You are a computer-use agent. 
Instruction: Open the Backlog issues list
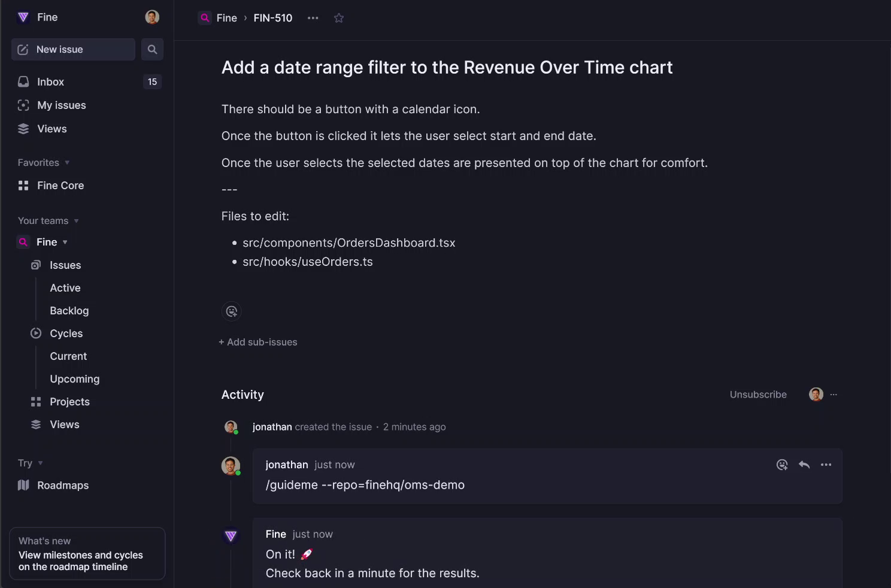click(69, 311)
